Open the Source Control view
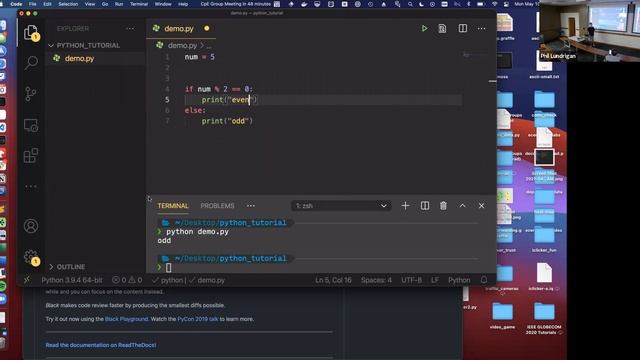The image size is (640, 360). [x=31, y=94]
